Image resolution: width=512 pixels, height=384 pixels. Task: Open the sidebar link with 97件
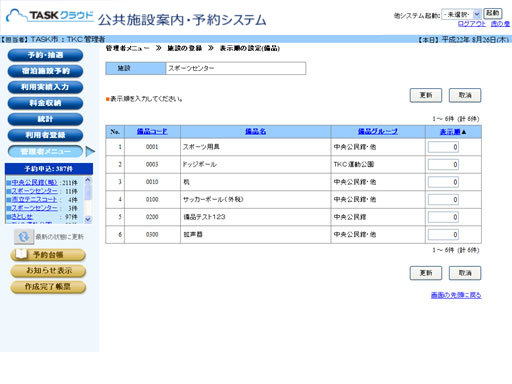[x=22, y=216]
